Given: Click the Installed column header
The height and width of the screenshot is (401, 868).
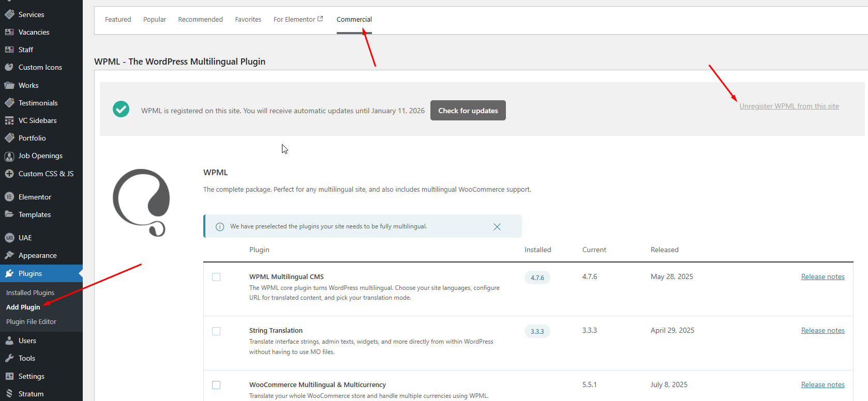Looking at the screenshot, I should click(538, 250).
